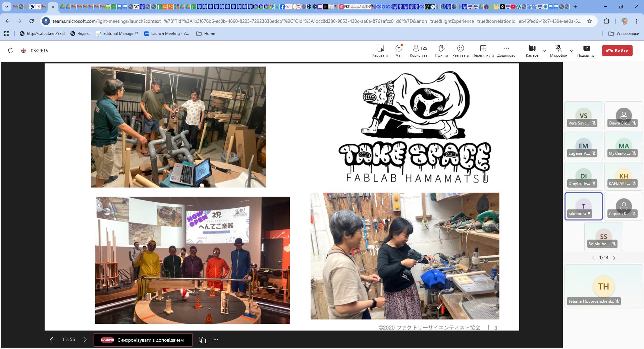Viewport: 644px width, 349px height.
Task: Open reactions (Реагувати) menu
Action: [x=461, y=51]
